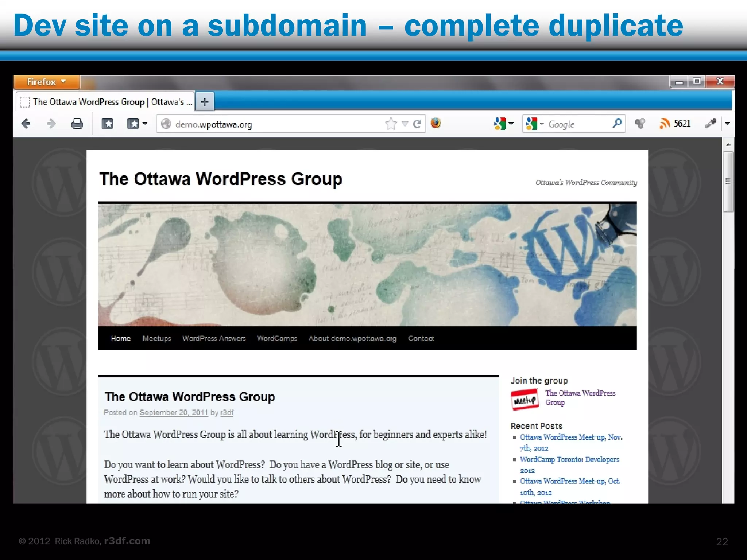Bookmark this page with the star
Viewport: 747px width, 560px height.
pyautogui.click(x=391, y=124)
